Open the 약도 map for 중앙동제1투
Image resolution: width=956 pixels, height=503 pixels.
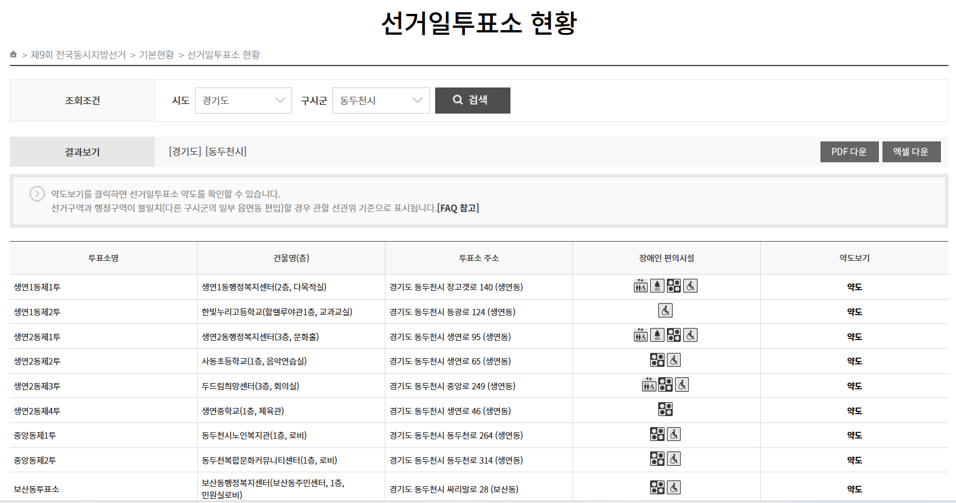click(854, 435)
